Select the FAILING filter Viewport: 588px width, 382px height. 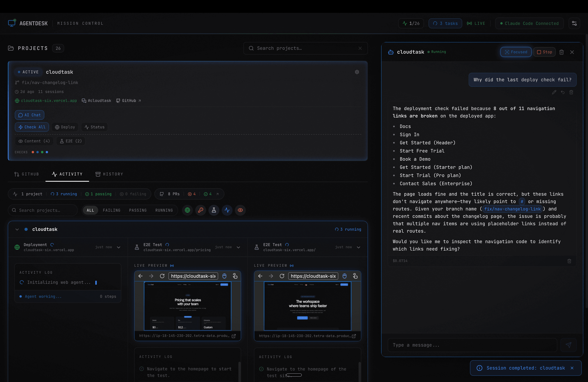coord(112,210)
